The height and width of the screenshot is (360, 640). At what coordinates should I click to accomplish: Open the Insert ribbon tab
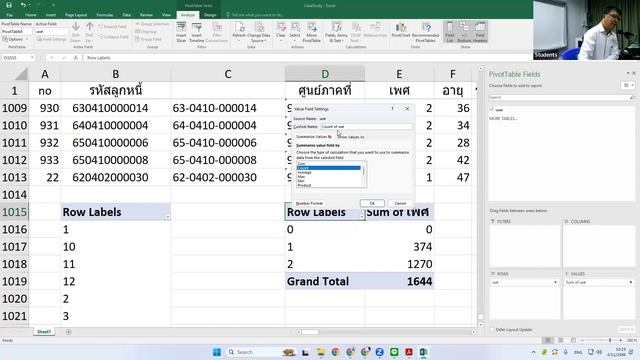[51, 15]
